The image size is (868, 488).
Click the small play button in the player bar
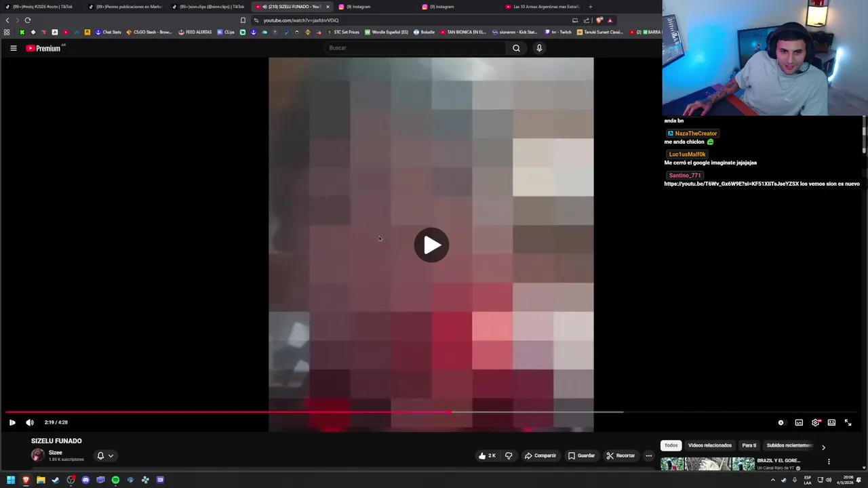12,422
